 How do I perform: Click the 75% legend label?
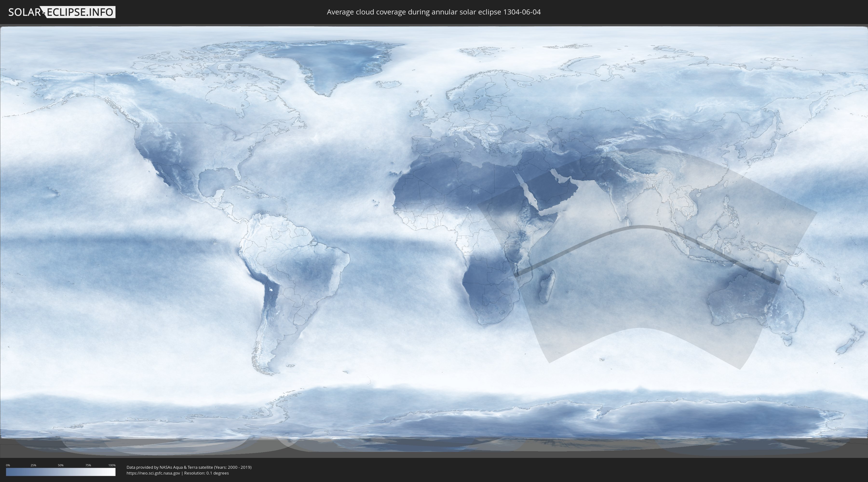(x=88, y=465)
